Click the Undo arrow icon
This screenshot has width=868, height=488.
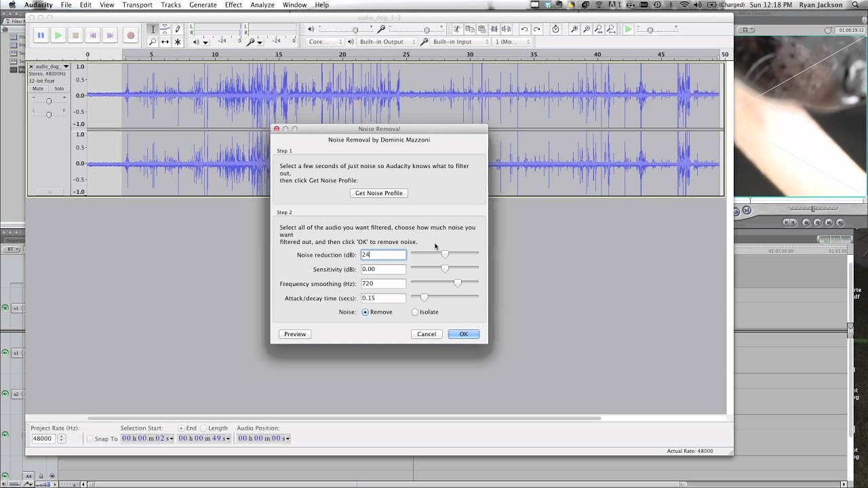pos(524,29)
